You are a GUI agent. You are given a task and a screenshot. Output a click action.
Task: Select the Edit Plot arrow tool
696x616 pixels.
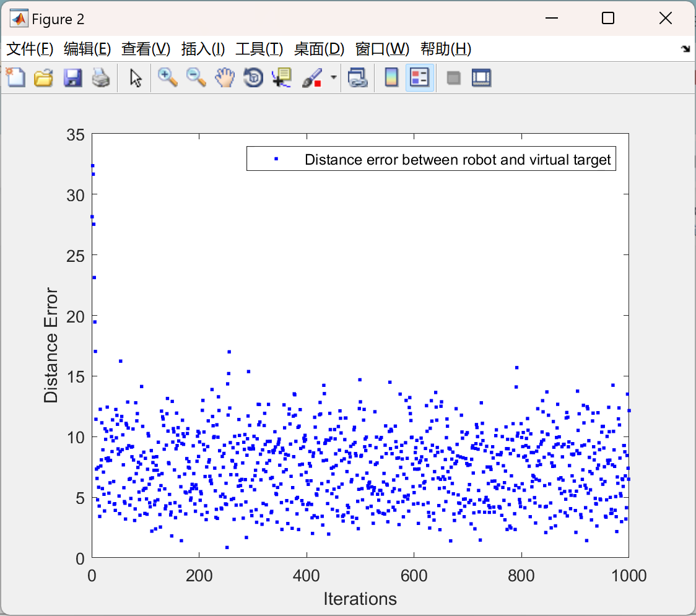pos(136,78)
